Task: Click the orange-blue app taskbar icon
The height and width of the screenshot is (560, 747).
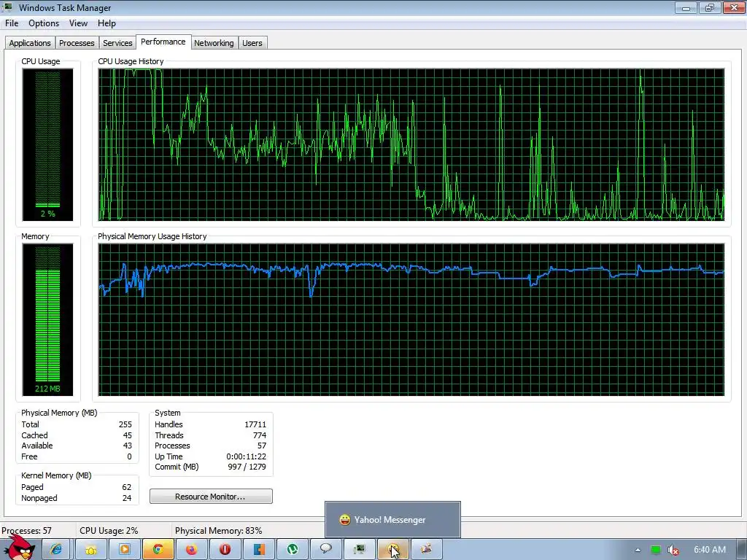Action: click(x=259, y=550)
